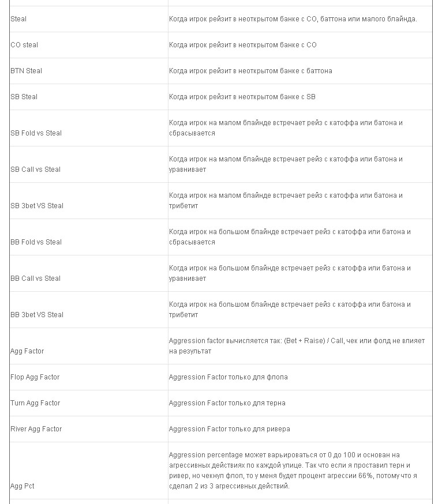This screenshot has height=504, width=442.
Task: Click the SB 3bet VS Steal label
Action: coord(37,206)
